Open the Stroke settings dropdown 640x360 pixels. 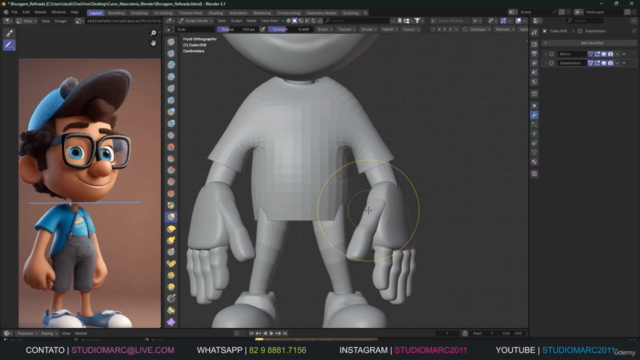pyautogui.click(x=369, y=29)
